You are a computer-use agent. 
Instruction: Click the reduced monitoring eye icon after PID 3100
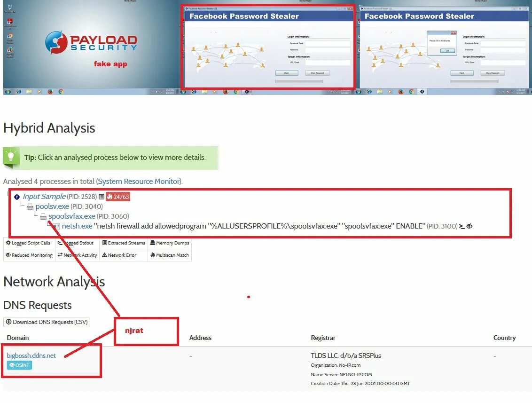click(469, 226)
